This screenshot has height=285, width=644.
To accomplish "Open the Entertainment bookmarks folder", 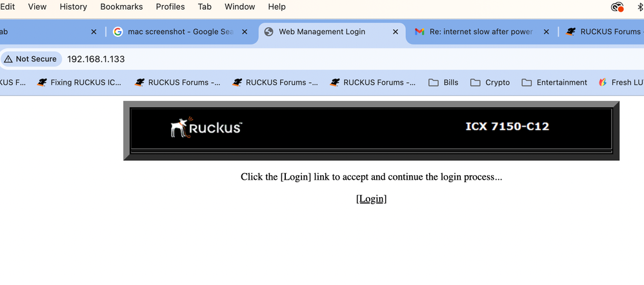I will (554, 83).
